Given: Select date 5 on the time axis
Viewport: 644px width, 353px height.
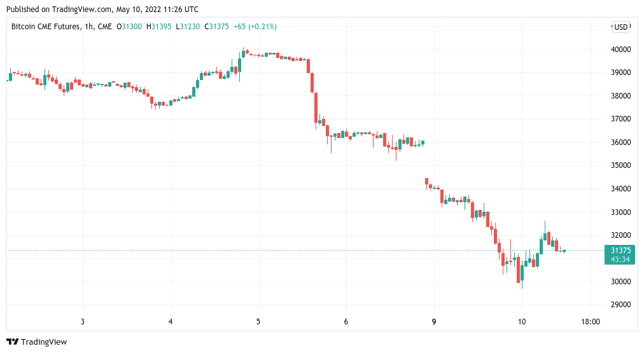Looking at the screenshot, I should click(258, 322).
